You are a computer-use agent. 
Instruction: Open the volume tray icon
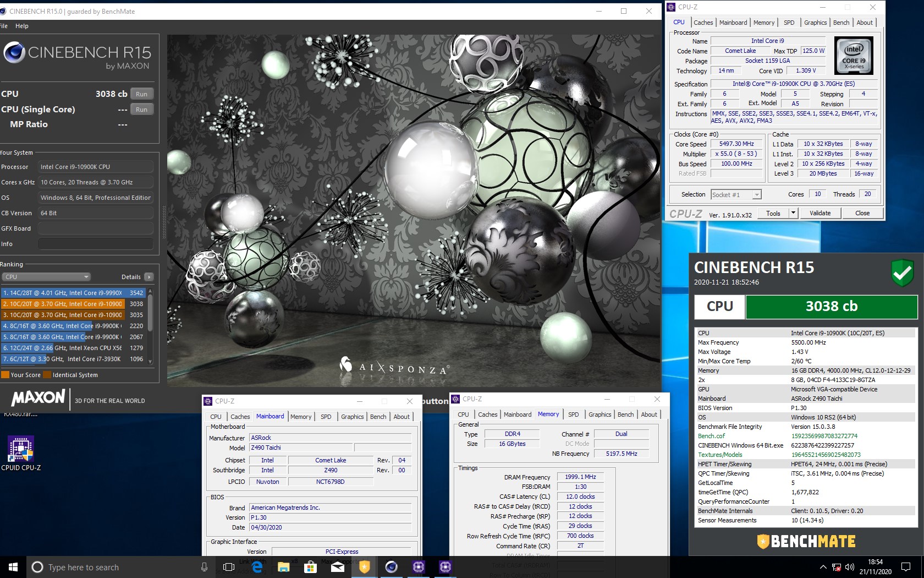point(849,567)
